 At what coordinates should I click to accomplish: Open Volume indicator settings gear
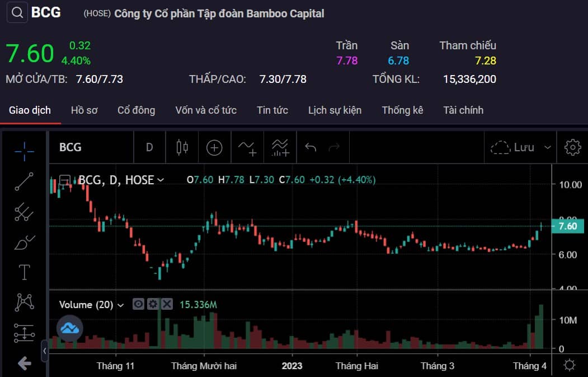pyautogui.click(x=153, y=304)
